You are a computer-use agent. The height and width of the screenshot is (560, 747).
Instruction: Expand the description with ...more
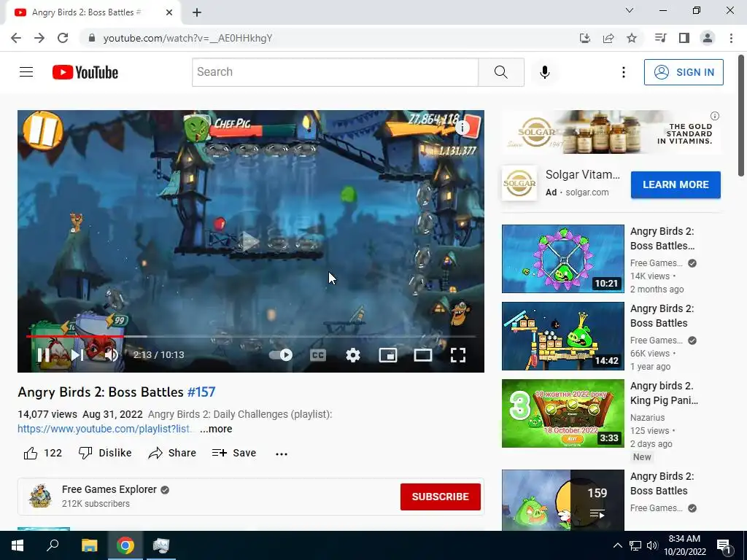(x=216, y=429)
